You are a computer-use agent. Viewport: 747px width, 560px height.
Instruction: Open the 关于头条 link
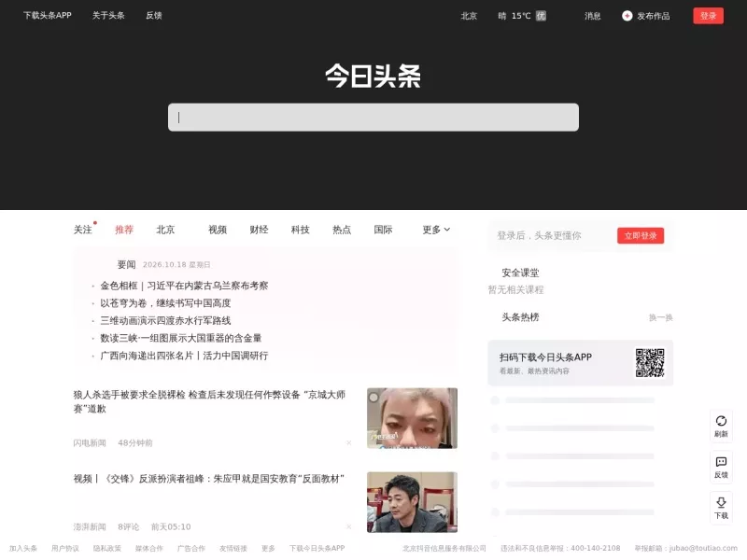[x=108, y=15]
